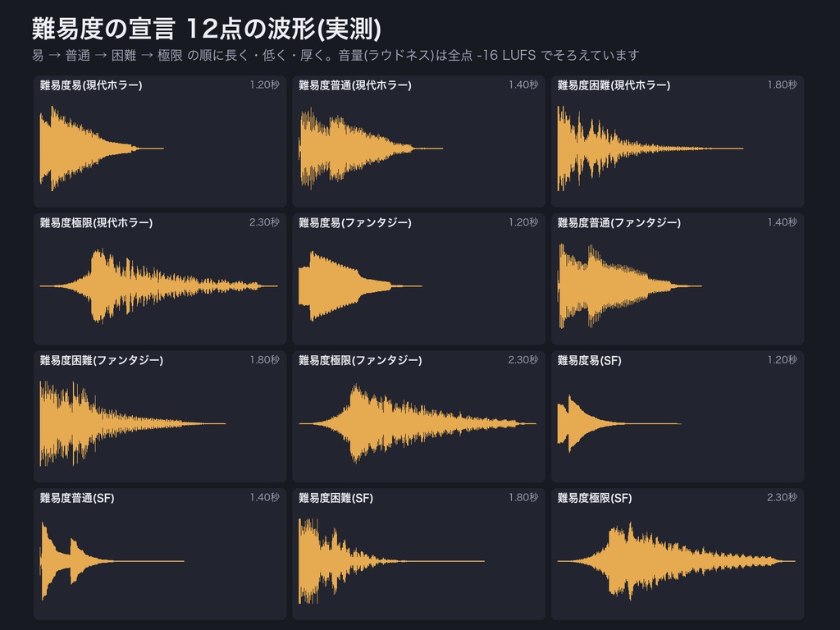This screenshot has height=630, width=840.
Task: Click the 難易度易(現代ホラー) waveform
Action: 102,148
